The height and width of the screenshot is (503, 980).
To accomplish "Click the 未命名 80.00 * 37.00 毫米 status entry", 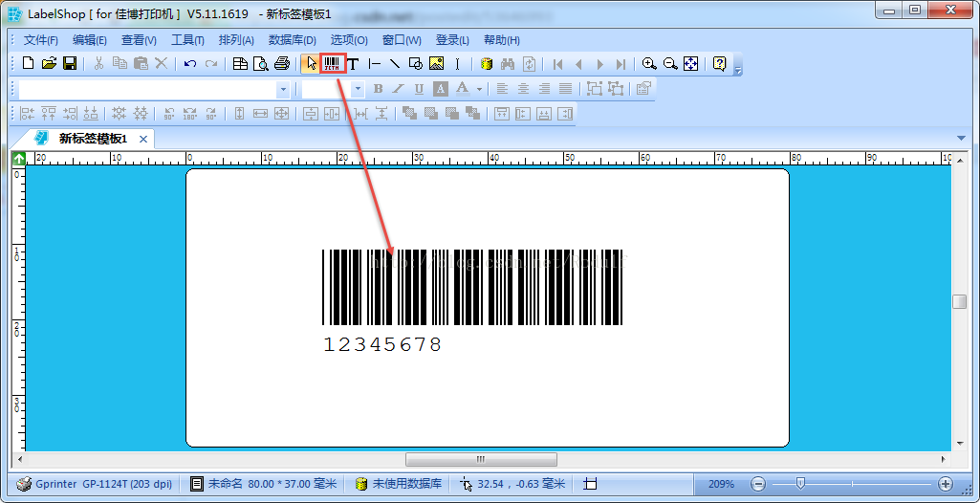I will (264, 484).
